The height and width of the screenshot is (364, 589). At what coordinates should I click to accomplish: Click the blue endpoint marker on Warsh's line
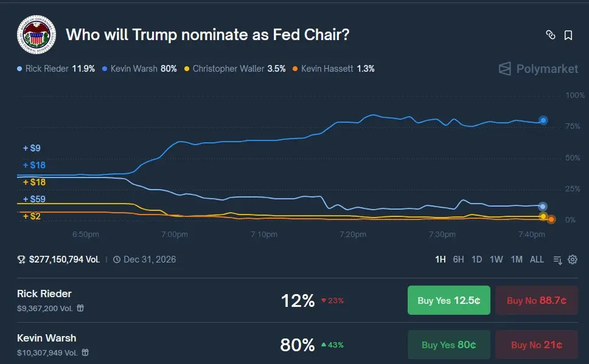[x=542, y=120]
